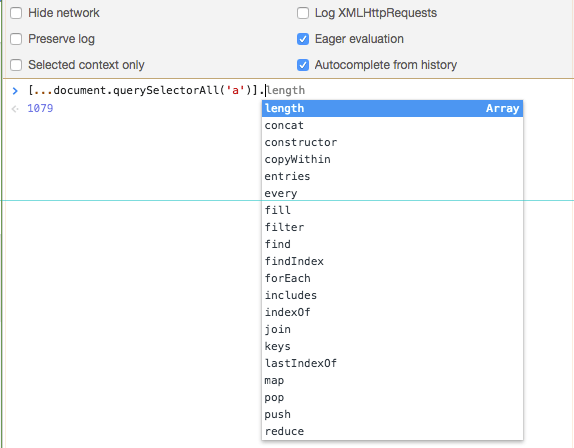Select the highlighted length autocomplete suggestion
The width and height of the screenshot is (574, 448).
[x=392, y=108]
